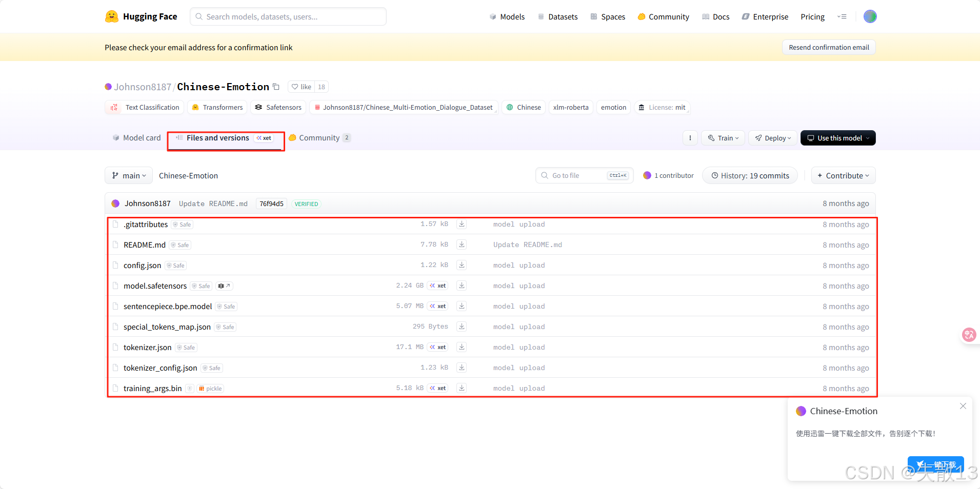Click the blue one-click download button in popup

tap(935, 464)
